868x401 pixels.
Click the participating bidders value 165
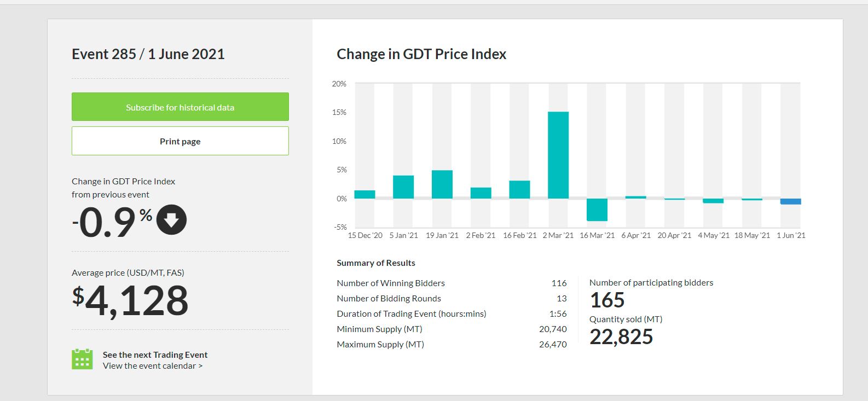click(x=607, y=300)
